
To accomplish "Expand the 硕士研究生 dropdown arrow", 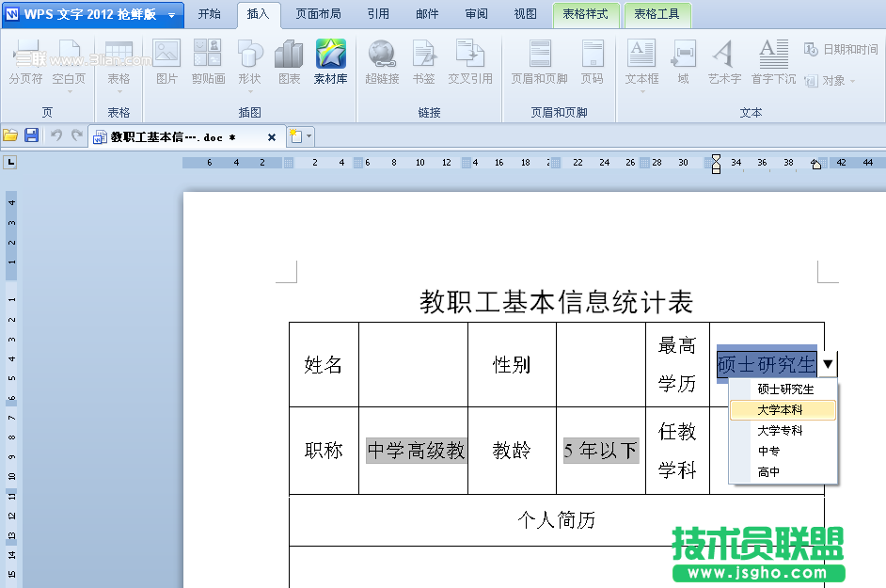I will click(x=828, y=364).
